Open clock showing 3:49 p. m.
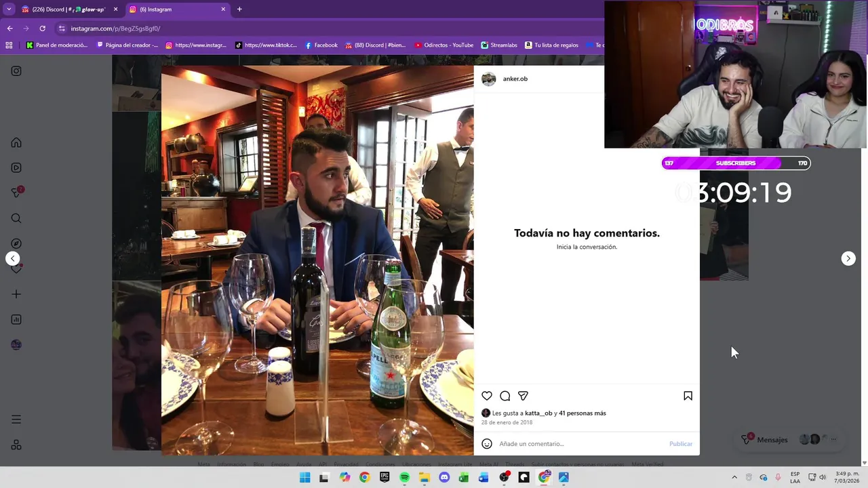Viewport: 868px width, 488px height. [x=847, y=478]
